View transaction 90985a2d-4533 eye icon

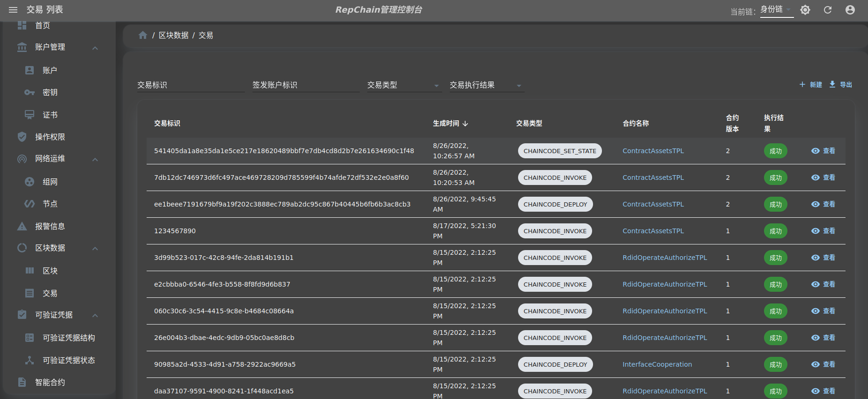[816, 364]
